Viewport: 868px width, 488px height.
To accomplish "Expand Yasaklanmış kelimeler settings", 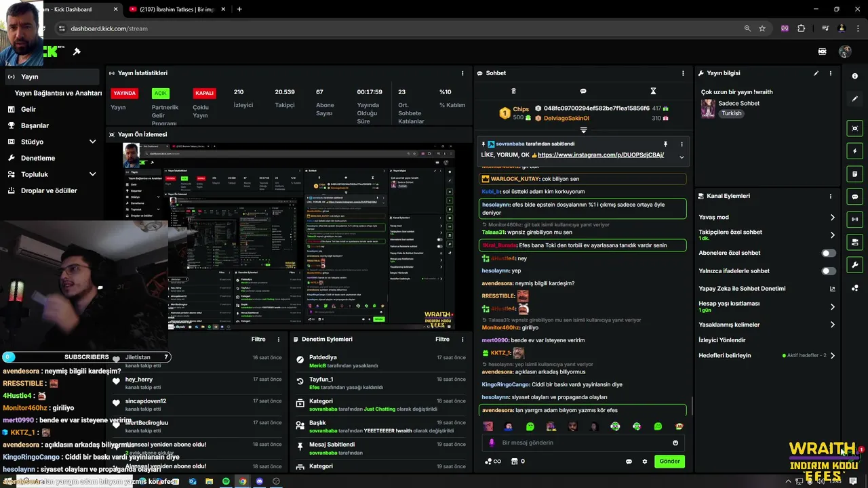I will click(832, 325).
